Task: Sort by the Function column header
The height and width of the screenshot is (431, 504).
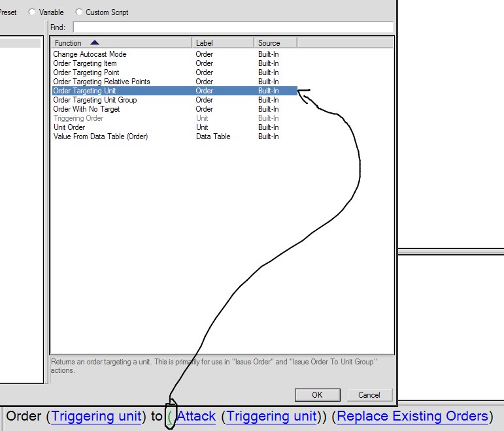Action: point(121,42)
